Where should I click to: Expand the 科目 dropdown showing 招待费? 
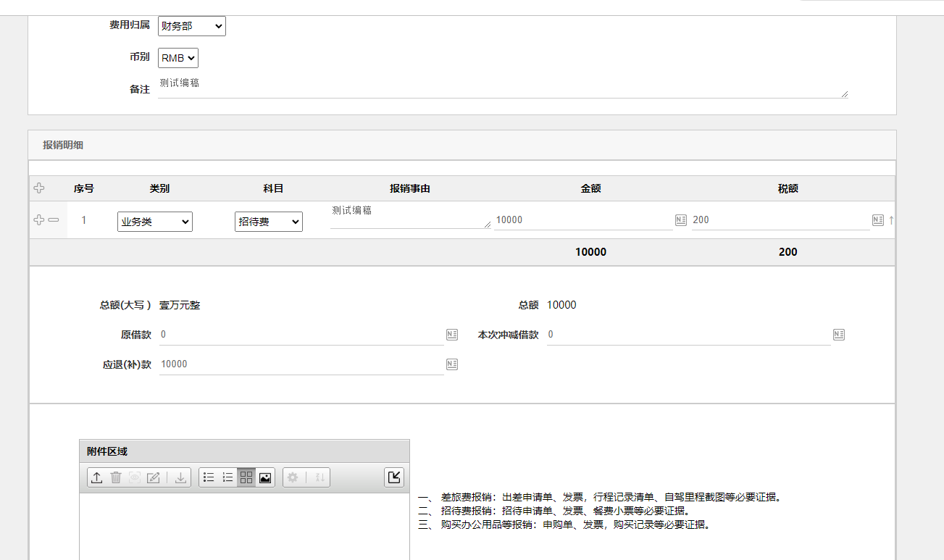(x=268, y=222)
